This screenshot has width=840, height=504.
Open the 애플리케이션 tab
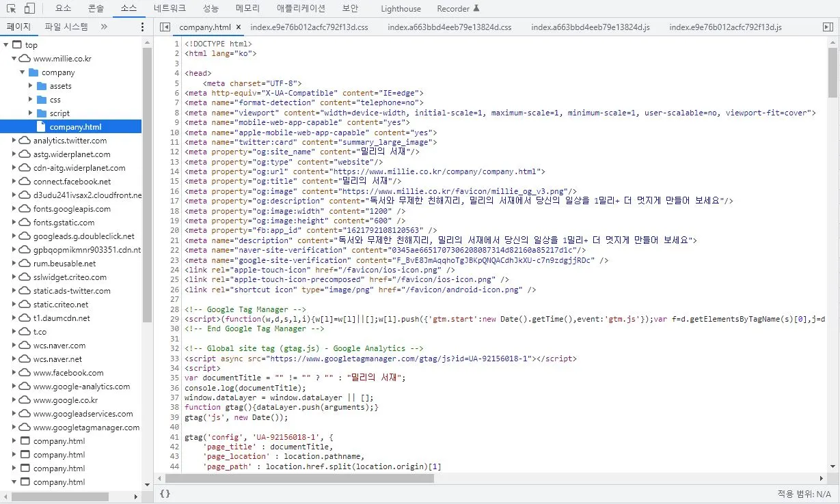[x=301, y=8]
